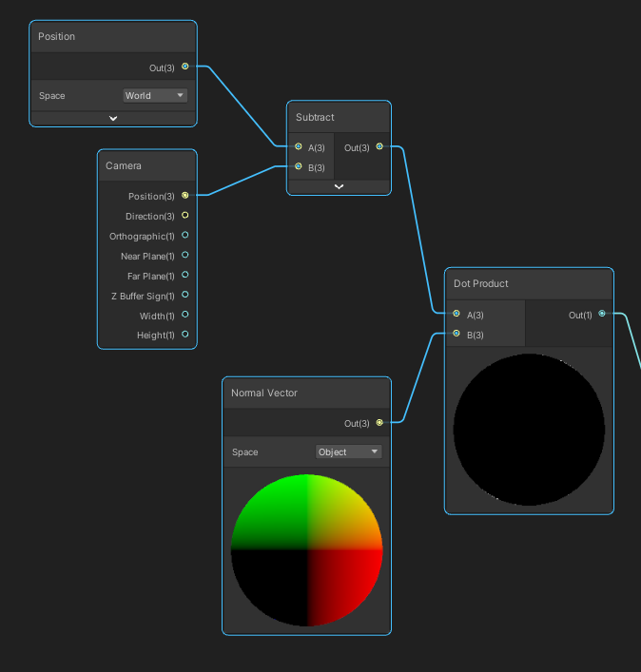Click the Subtract node's Out(3) output port
The image size is (641, 672).
[x=379, y=147]
